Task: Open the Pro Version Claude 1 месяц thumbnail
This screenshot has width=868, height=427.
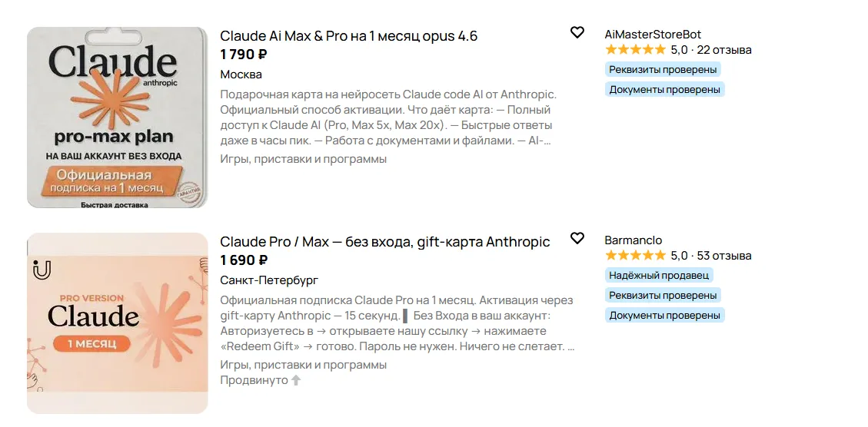Action: [118, 323]
